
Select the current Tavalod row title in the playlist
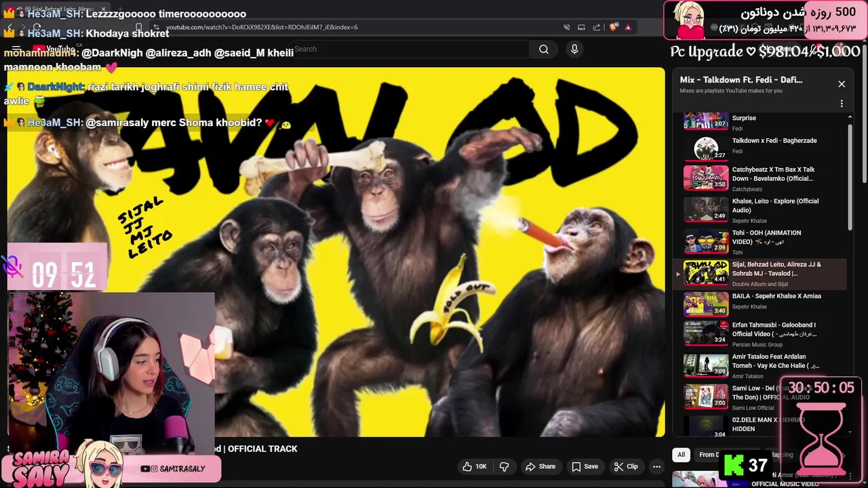(776, 269)
